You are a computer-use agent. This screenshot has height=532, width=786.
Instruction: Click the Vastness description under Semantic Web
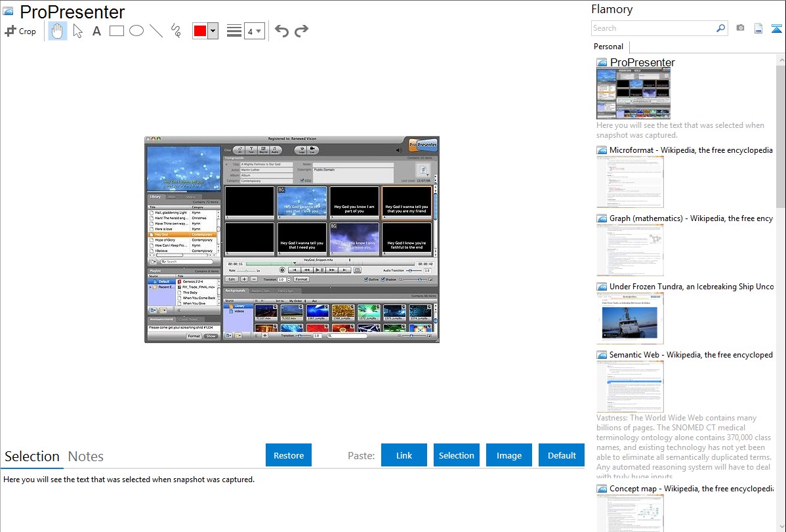coord(684,447)
